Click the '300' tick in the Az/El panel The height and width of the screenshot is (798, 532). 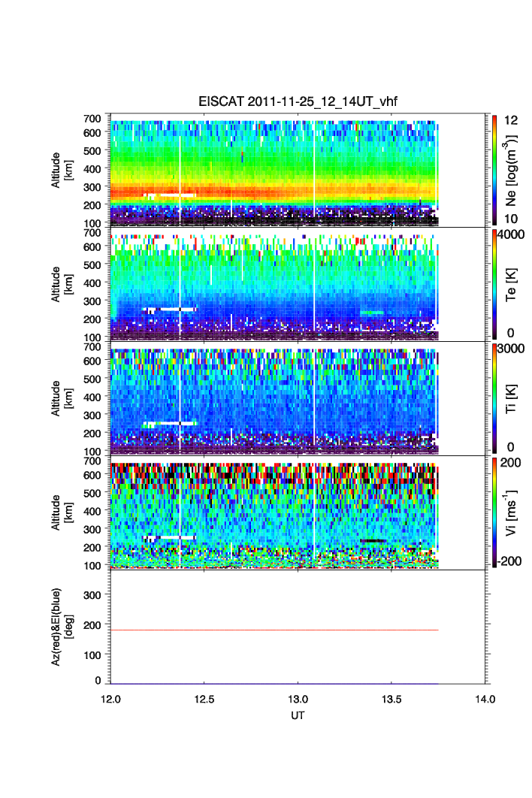(92, 595)
